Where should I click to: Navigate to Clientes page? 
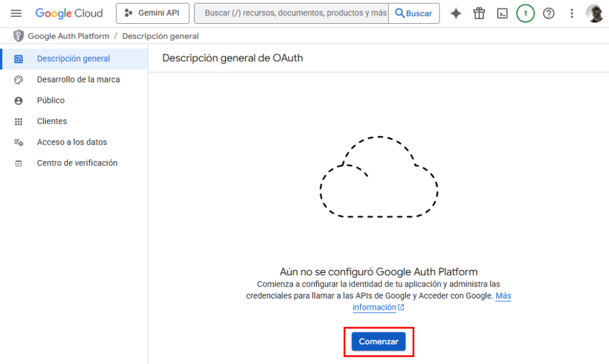52,121
